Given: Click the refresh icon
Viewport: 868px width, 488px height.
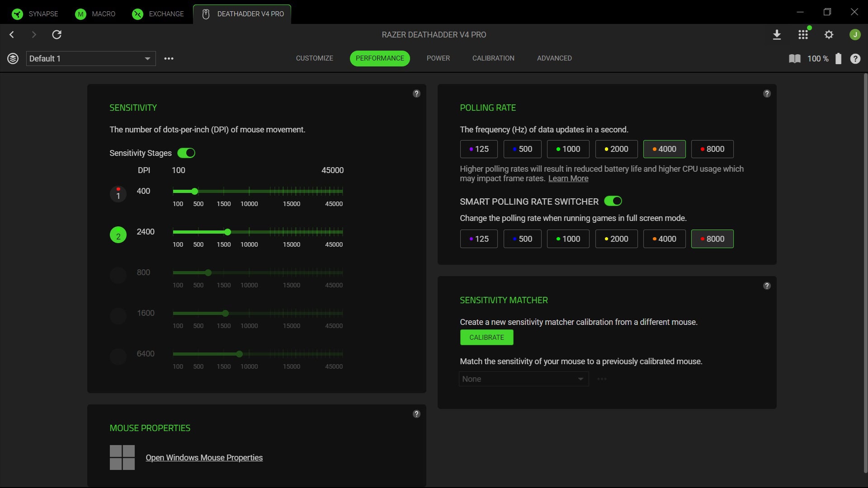Looking at the screenshot, I should (x=57, y=34).
